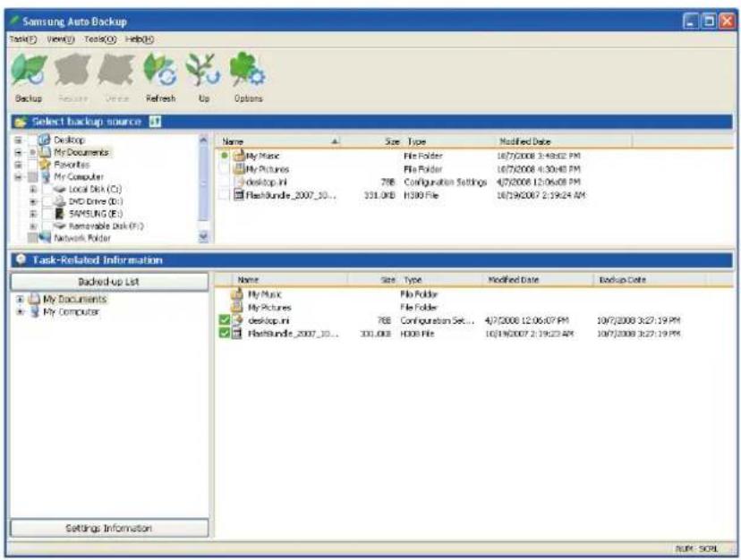
Task: Expand the Removable Disk (F:) node
Action: tap(33, 226)
